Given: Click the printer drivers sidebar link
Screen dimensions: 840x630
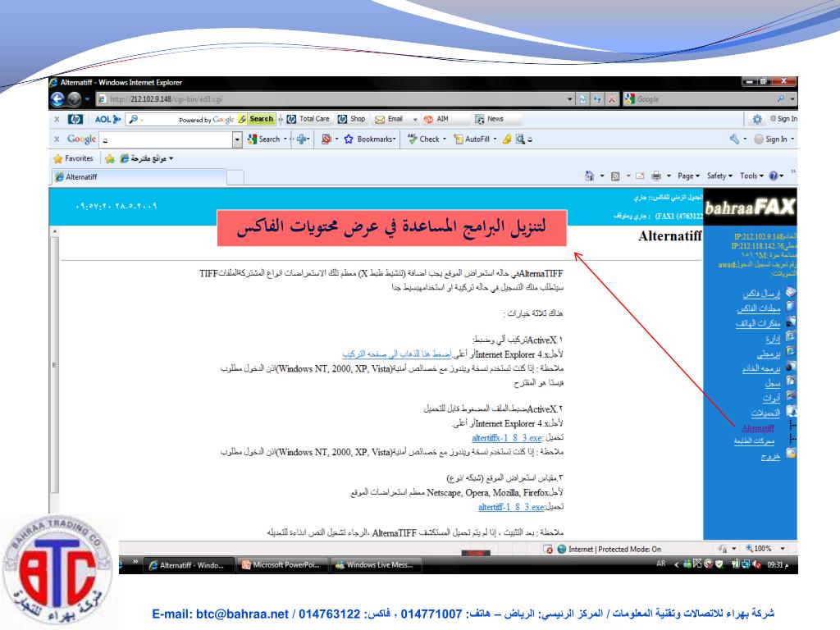Looking at the screenshot, I should click(754, 441).
